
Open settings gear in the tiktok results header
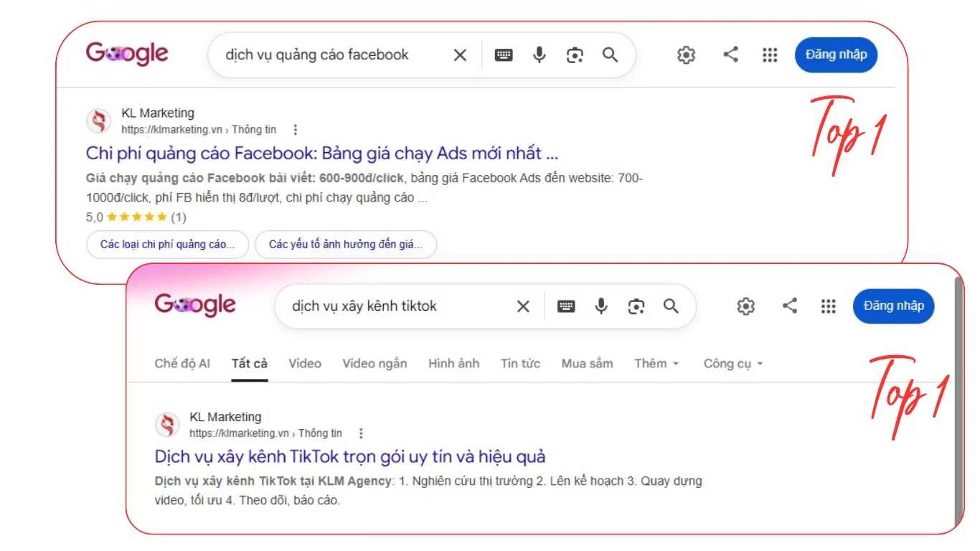coord(746,306)
